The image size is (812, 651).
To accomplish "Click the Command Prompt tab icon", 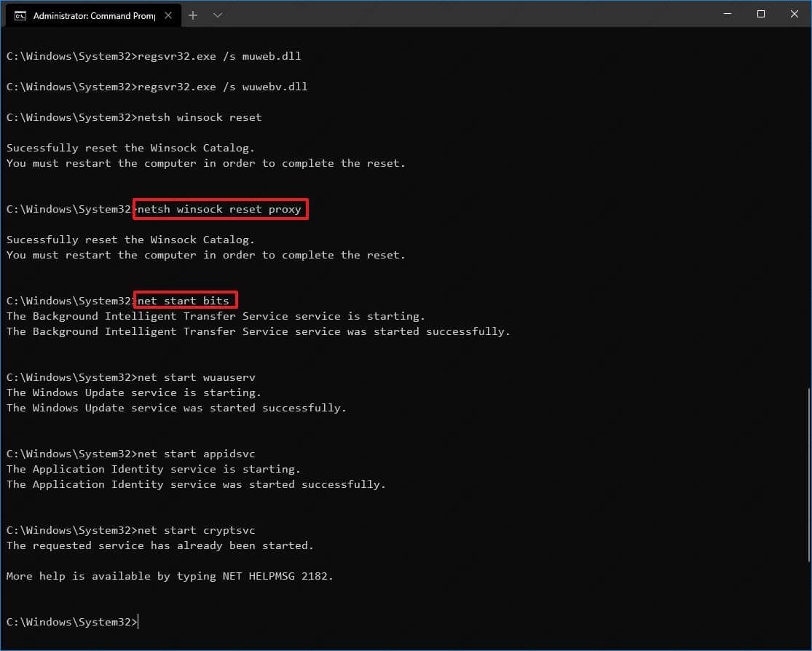I will 20,15.
